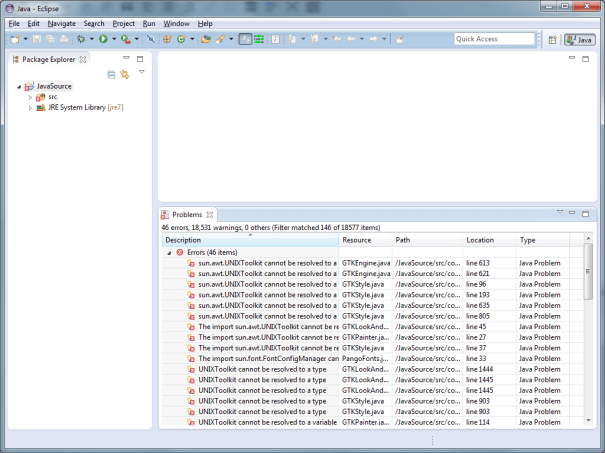Viewport: 605px width, 453px height.
Task: Open the New wizard dropdown arrow
Action: [x=25, y=39]
